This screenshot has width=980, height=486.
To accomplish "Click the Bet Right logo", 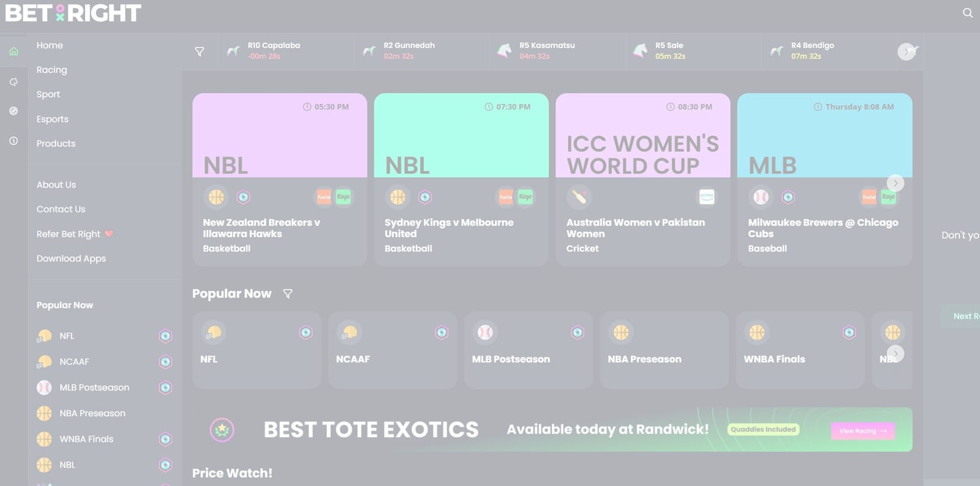I will pyautogui.click(x=73, y=13).
